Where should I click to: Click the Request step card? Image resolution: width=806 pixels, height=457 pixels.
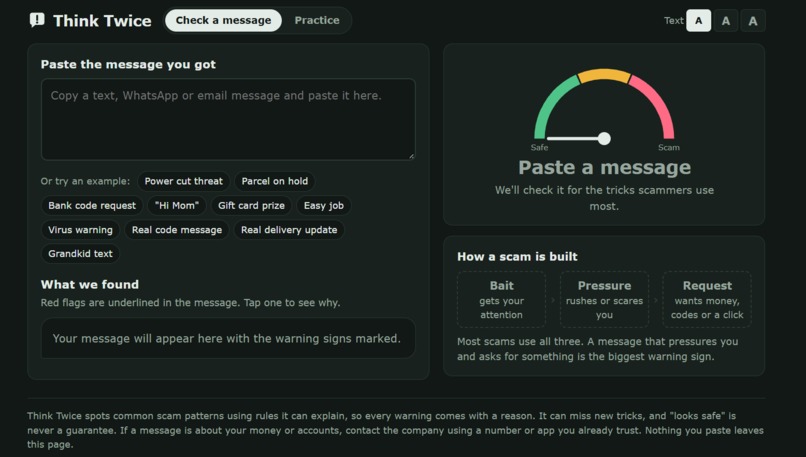point(707,300)
